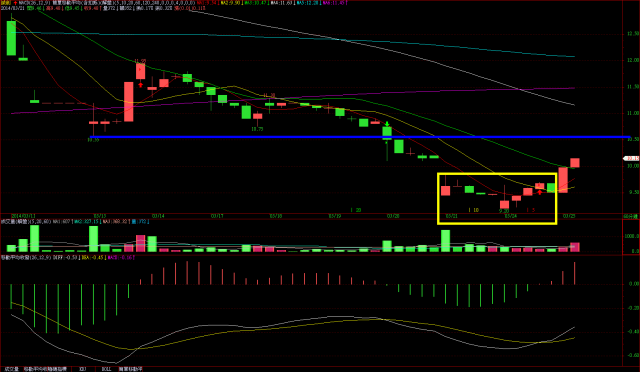Click the yellow MA2 value in header
This screenshot has width=640, height=372.
231,3
